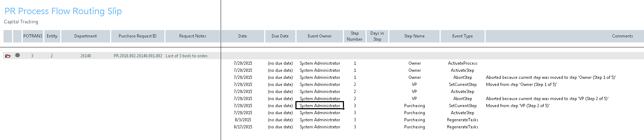Click the Entity column header
This screenshot has width=644, height=140.
pyautogui.click(x=52, y=36)
